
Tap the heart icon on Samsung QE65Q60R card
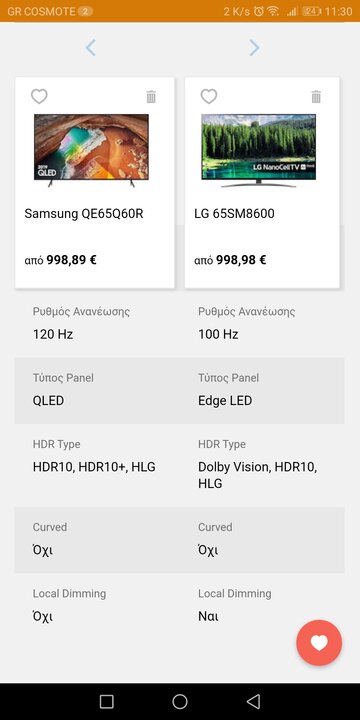point(39,96)
